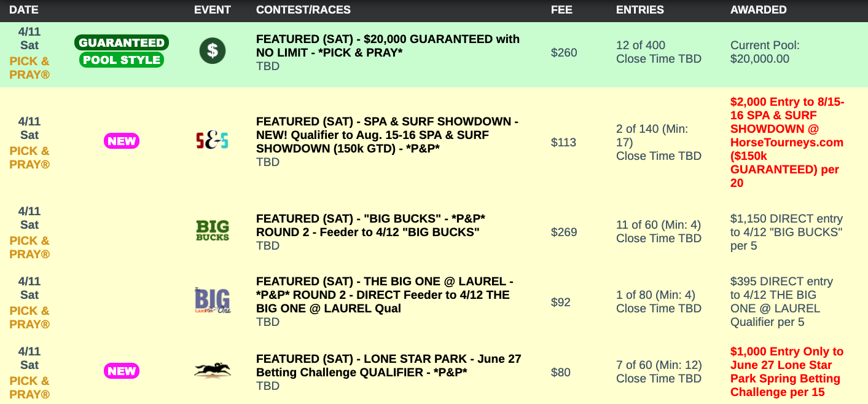Click the green BIG BUCKS event logo
This screenshot has height=404, width=868.
click(x=213, y=230)
